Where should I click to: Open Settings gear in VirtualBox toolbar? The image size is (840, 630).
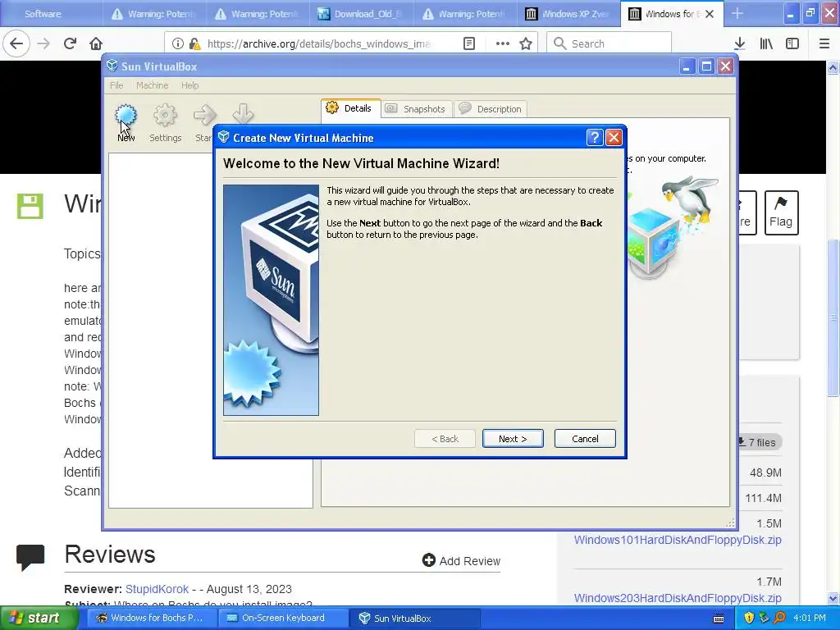pos(165,123)
